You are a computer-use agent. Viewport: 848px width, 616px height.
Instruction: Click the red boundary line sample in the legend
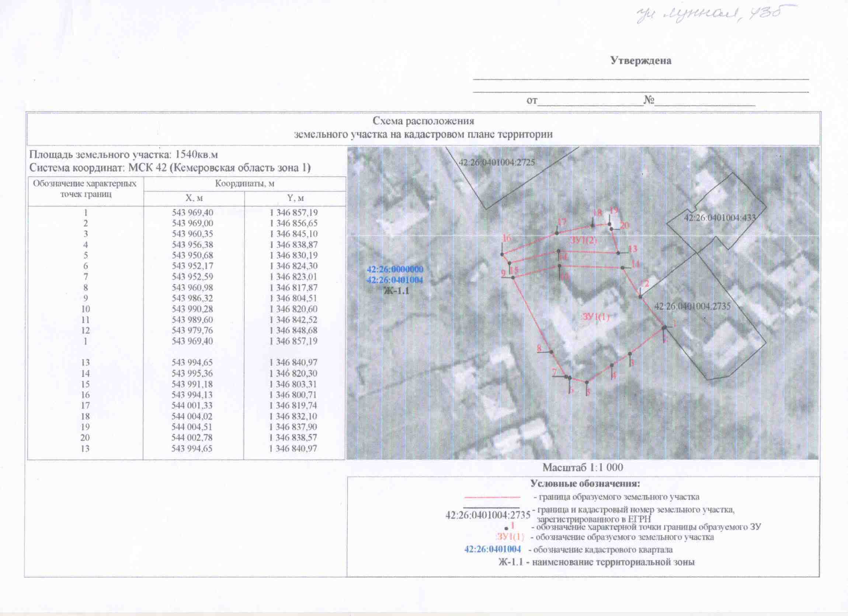tap(492, 498)
